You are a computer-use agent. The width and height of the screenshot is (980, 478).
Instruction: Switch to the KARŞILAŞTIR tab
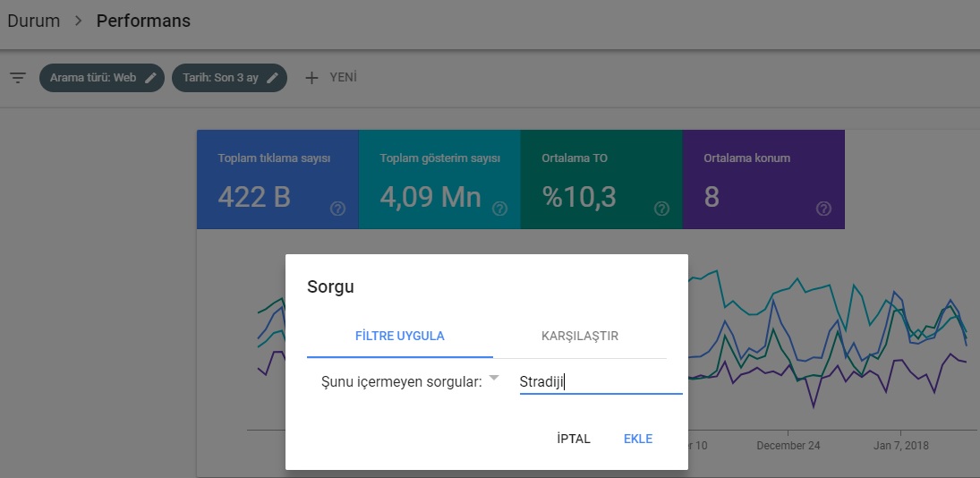point(580,337)
